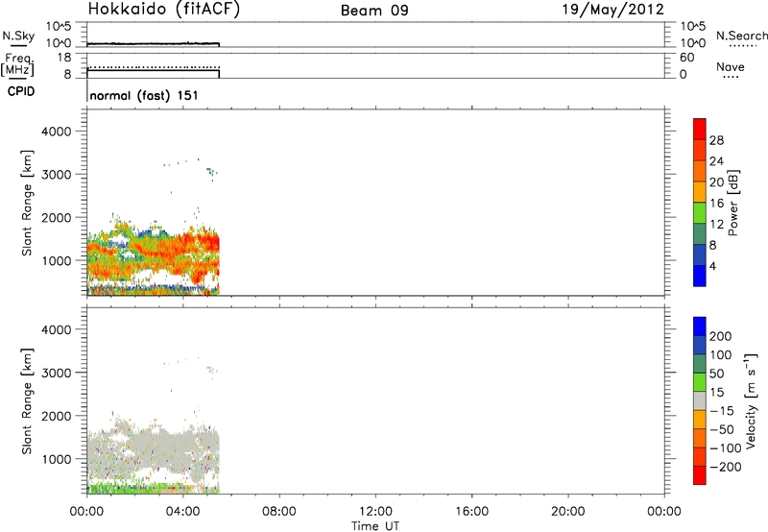Click the 'Slant Range [km]' label of velocity panel

pos(27,401)
